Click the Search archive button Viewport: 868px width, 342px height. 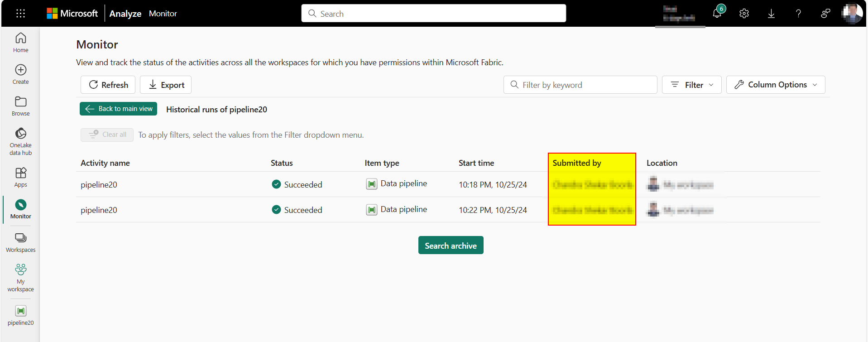point(451,245)
